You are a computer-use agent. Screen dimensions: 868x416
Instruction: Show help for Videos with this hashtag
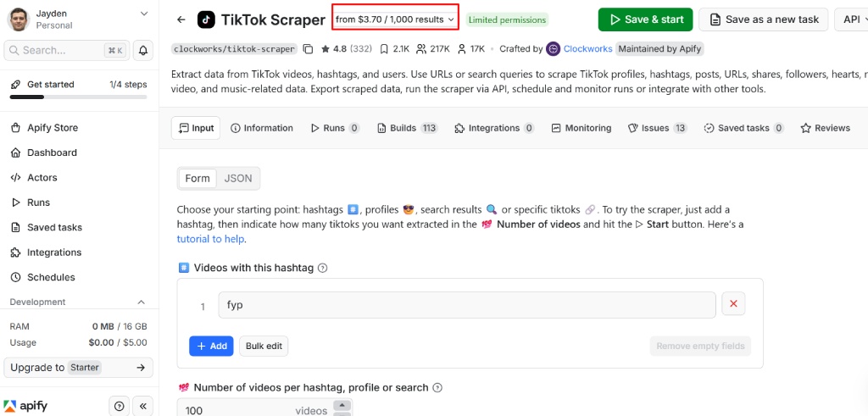323,268
